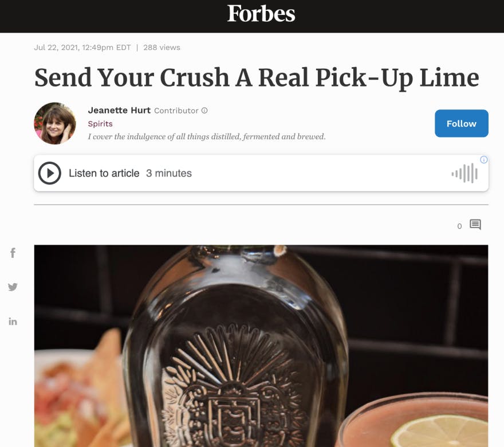504x447 pixels.
Task: Click the article headline text
Action: pos(257,78)
